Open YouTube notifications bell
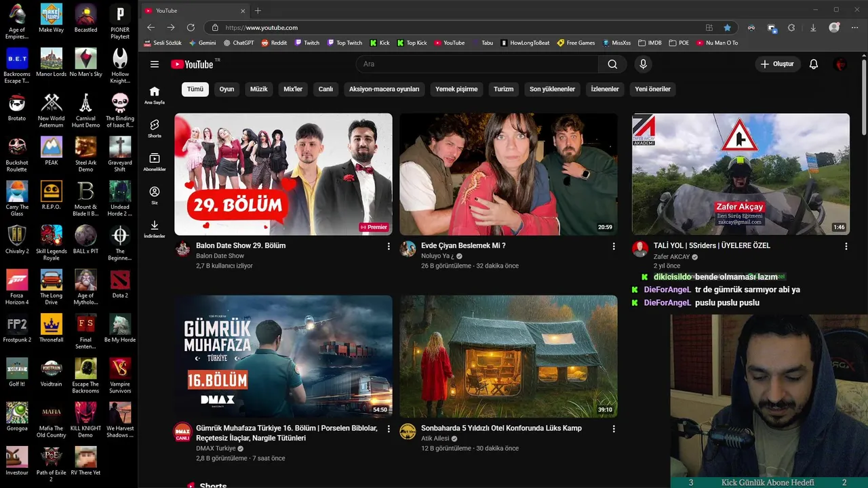The height and width of the screenshot is (488, 868). coord(814,64)
